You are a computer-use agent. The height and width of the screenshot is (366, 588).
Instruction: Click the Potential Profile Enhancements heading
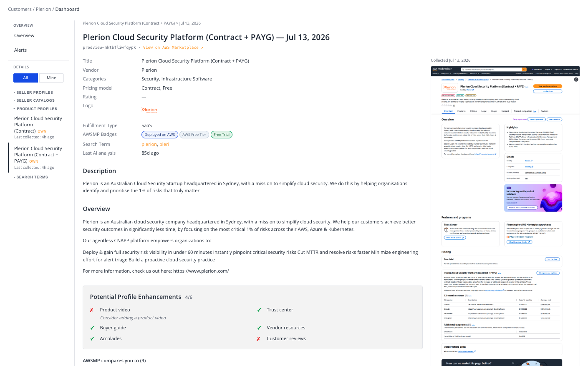pyautogui.click(x=136, y=297)
